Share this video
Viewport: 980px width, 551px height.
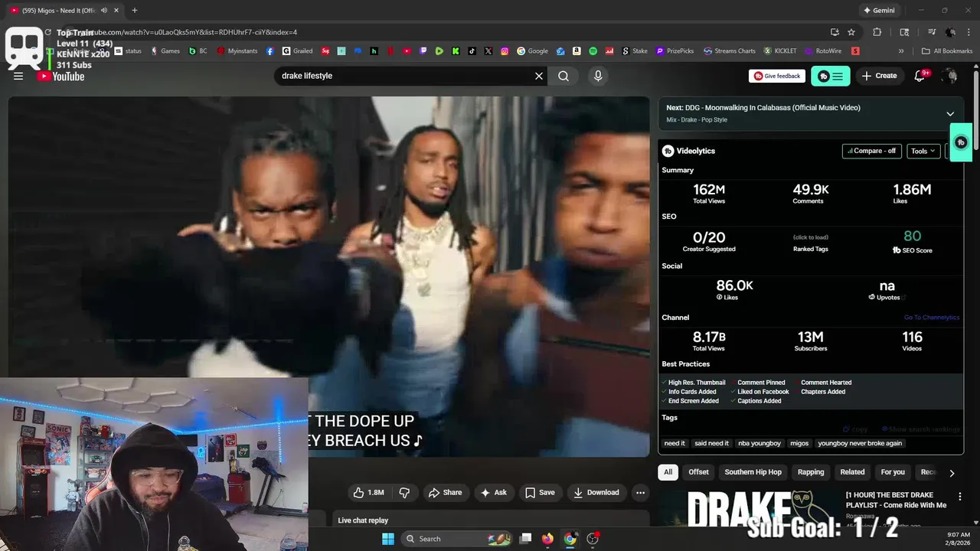coord(445,493)
